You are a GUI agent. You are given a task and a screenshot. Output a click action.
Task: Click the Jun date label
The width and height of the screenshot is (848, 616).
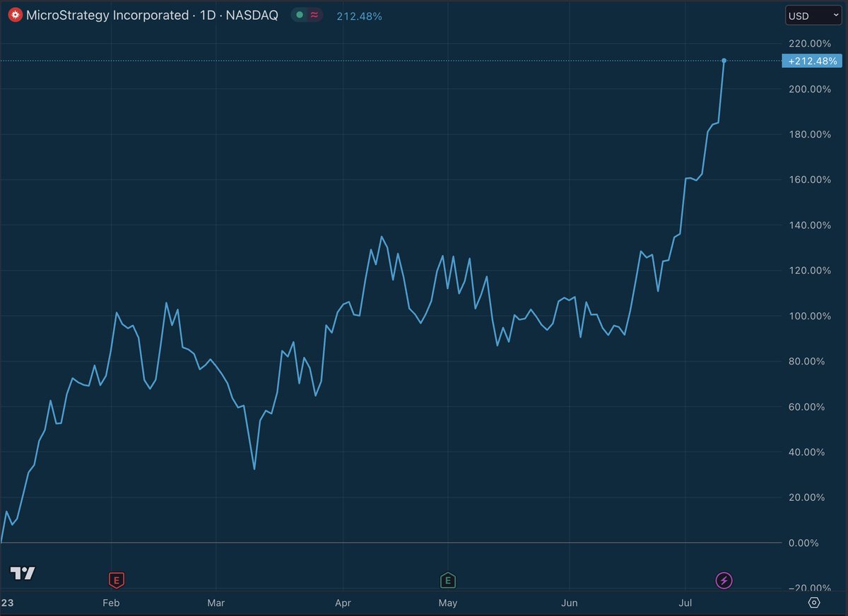(569, 603)
